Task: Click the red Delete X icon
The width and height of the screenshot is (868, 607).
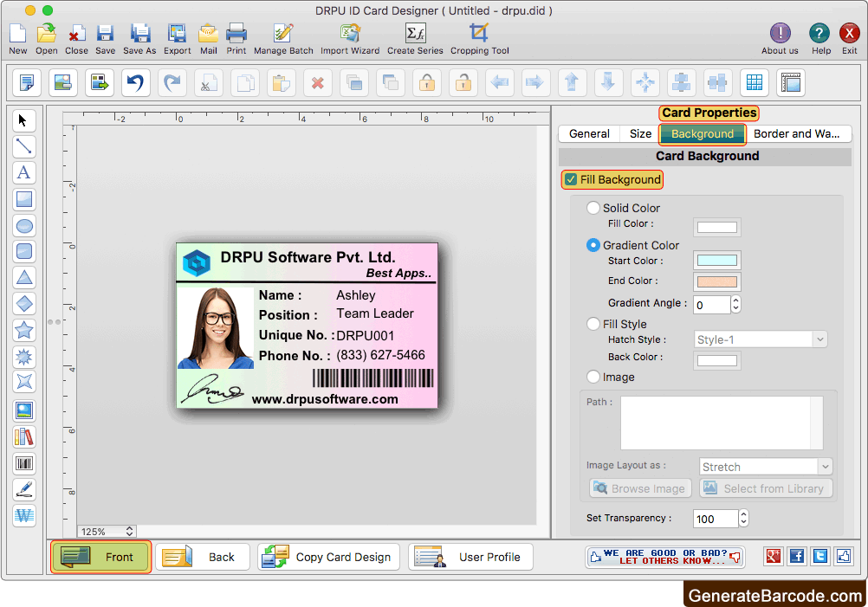Action: [x=318, y=83]
